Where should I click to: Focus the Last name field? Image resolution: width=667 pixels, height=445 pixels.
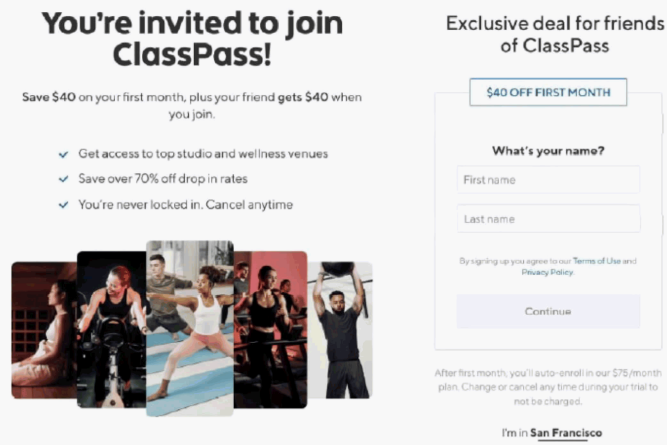[548, 219]
